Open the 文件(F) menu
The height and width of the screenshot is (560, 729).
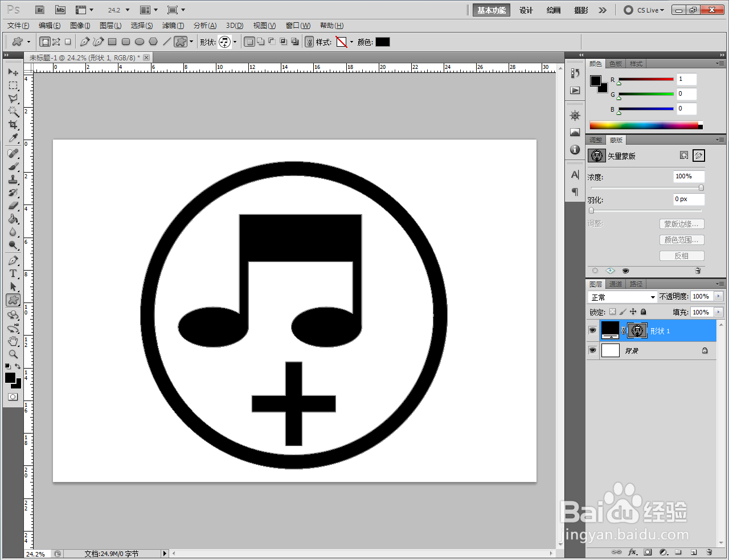pyautogui.click(x=18, y=26)
